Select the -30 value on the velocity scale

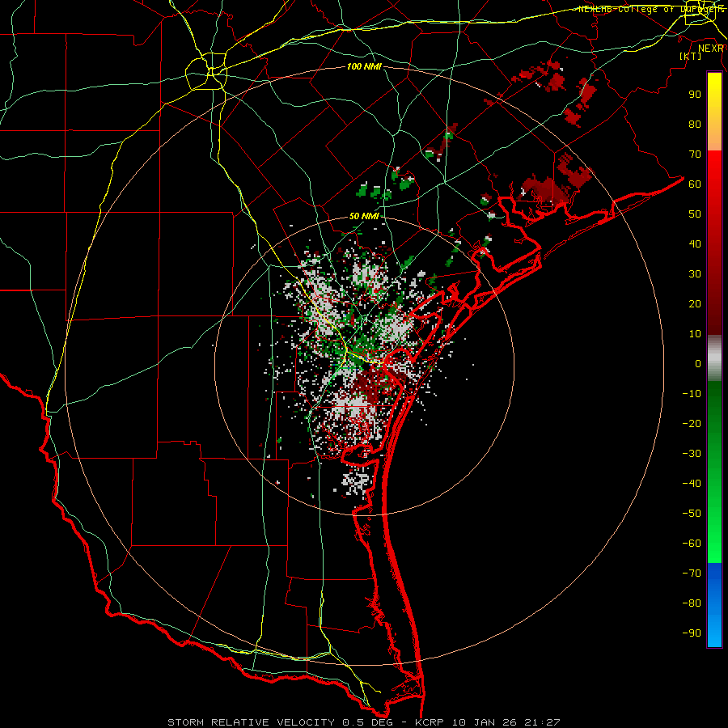click(692, 454)
